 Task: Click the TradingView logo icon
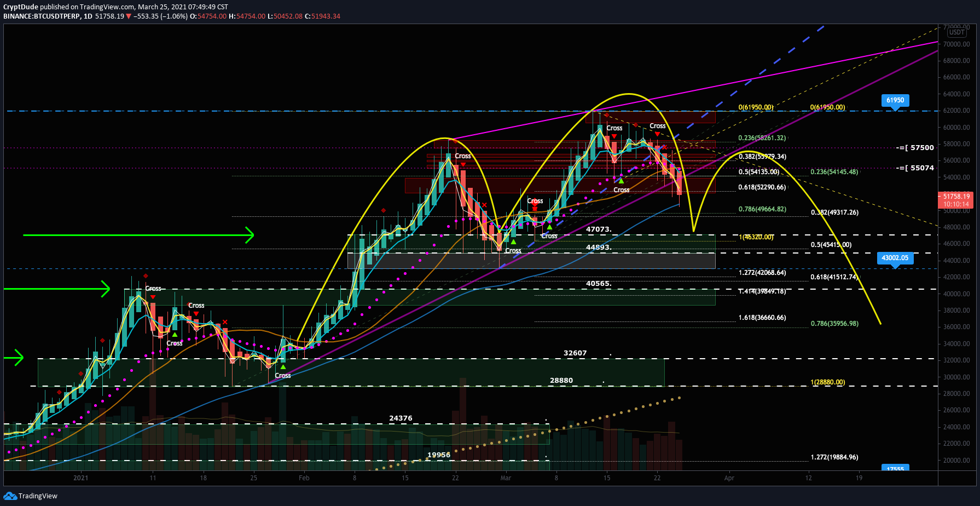[10, 496]
